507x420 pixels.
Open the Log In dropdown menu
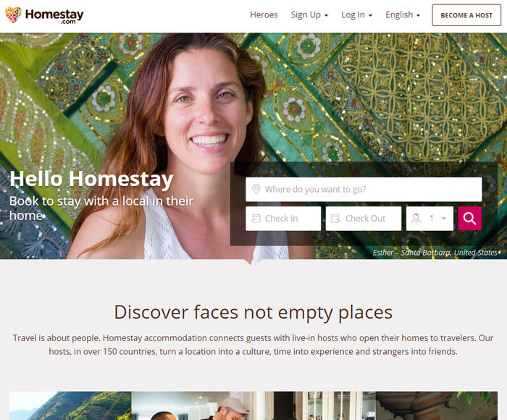coord(356,15)
